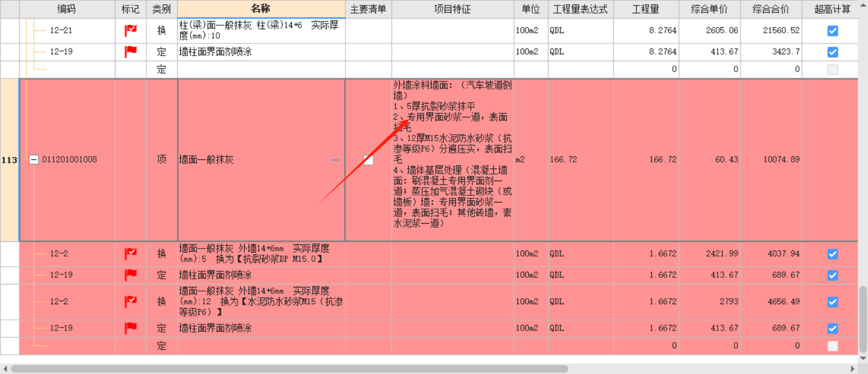Click the left arrow of the horizontal scrollbar
The height and width of the screenshot is (374, 868).
(5, 369)
